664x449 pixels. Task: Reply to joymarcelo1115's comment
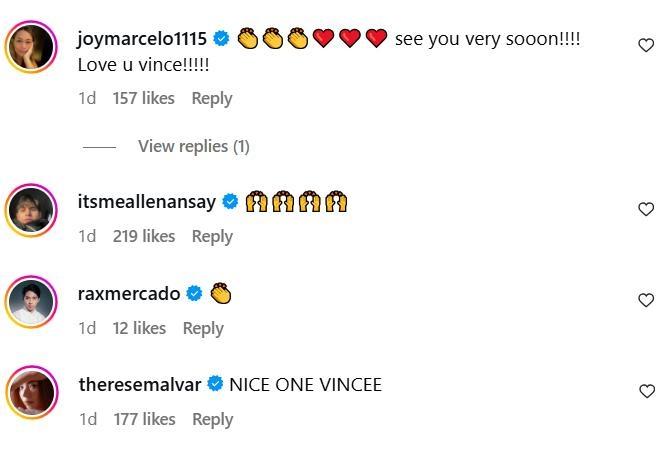click(x=211, y=98)
